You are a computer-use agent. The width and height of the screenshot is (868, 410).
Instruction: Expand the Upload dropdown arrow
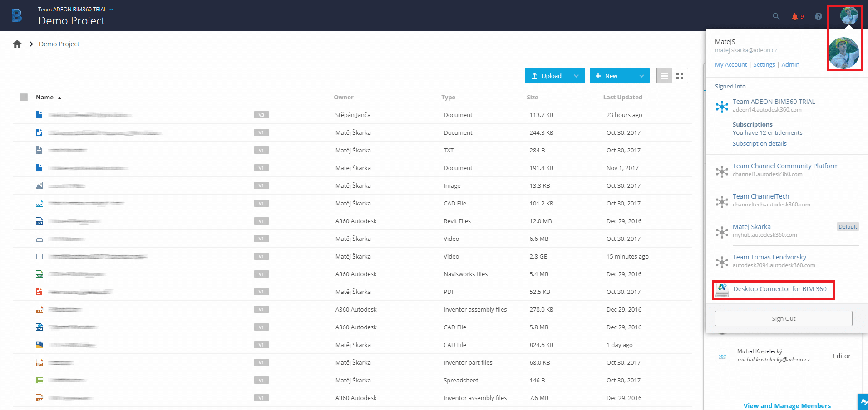click(576, 76)
